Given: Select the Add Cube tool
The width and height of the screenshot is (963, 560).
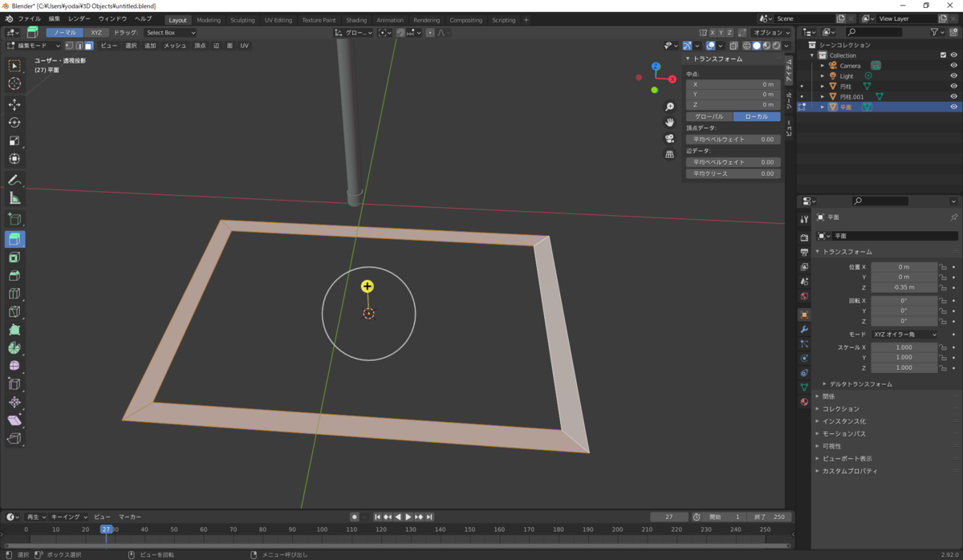Looking at the screenshot, I should pyautogui.click(x=14, y=219).
